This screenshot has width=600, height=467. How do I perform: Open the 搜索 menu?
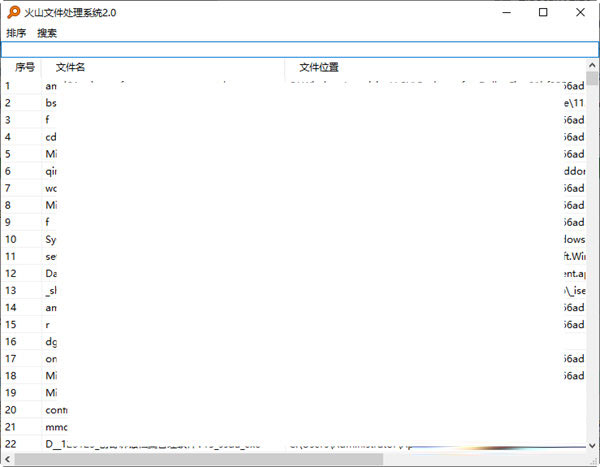click(47, 33)
